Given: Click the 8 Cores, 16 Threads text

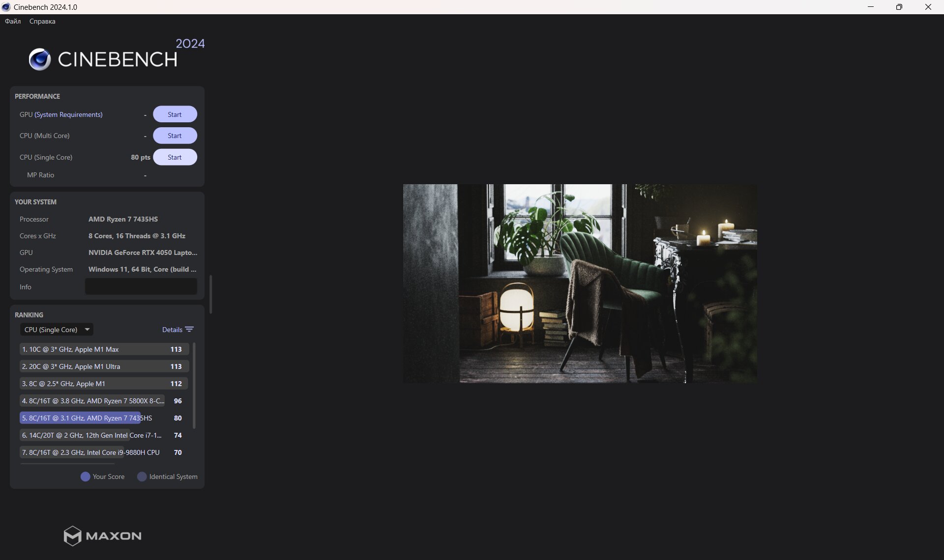Looking at the screenshot, I should 137,236.
